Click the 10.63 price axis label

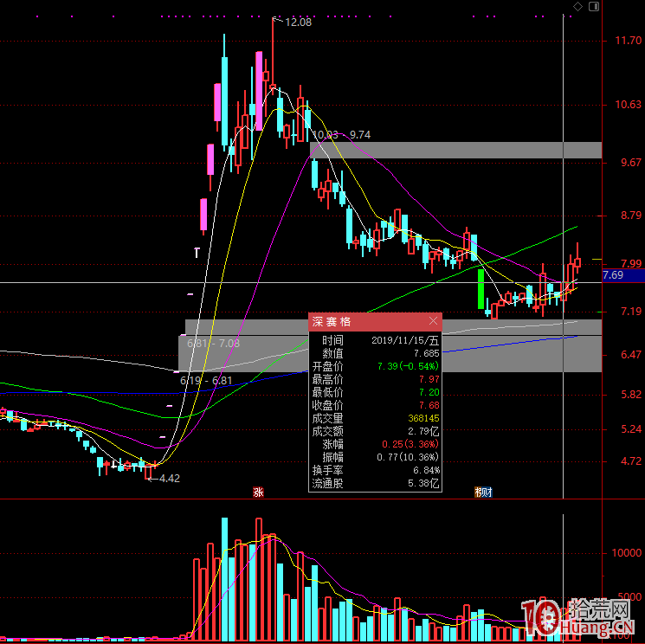point(629,105)
